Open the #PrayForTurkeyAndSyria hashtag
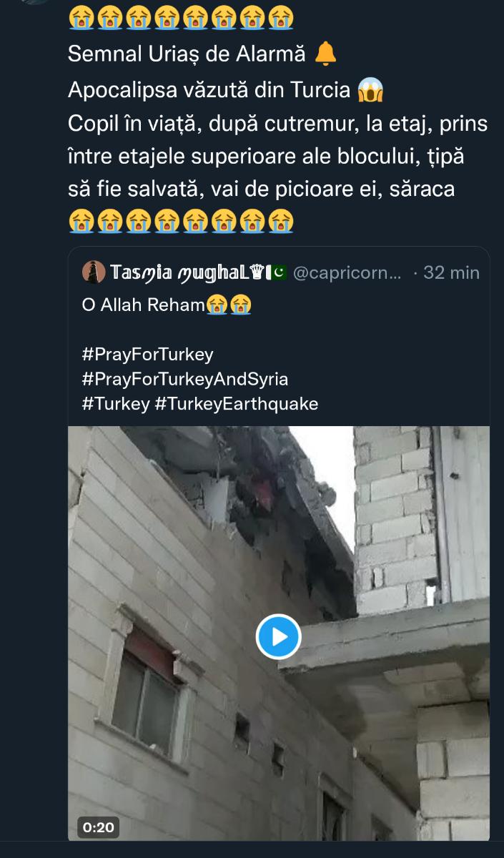The height and width of the screenshot is (858, 504). 185,379
